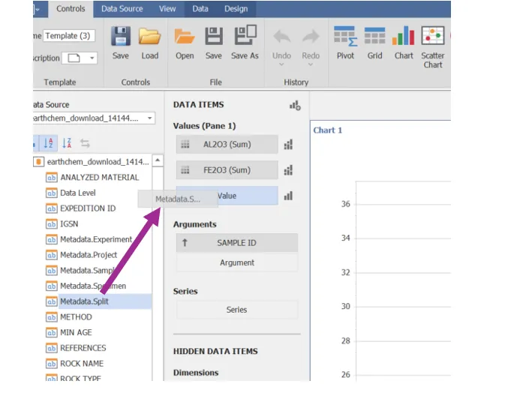
Task: Select the Data Level field
Action: (x=78, y=193)
